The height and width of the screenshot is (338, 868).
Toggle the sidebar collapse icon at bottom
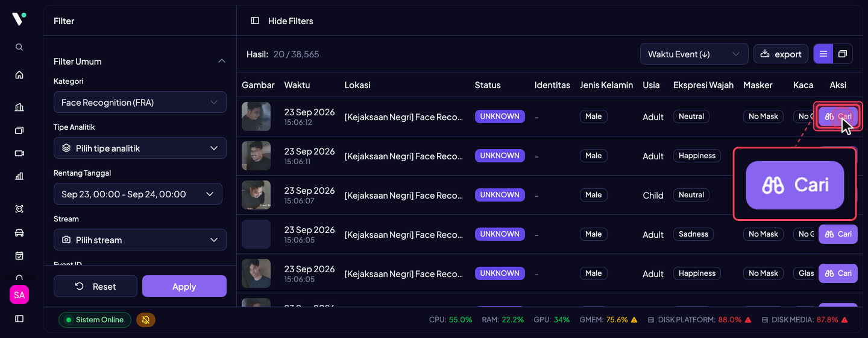click(19, 319)
